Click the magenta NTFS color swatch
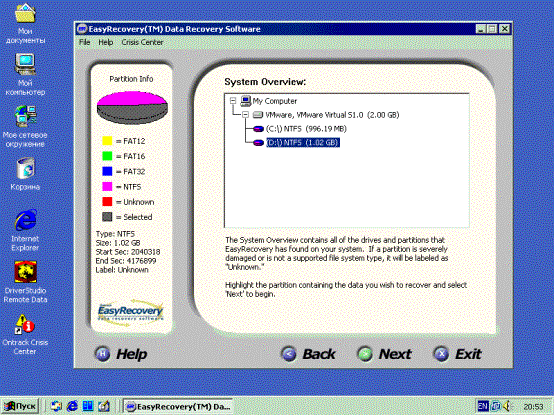The image size is (554, 415). [x=107, y=186]
